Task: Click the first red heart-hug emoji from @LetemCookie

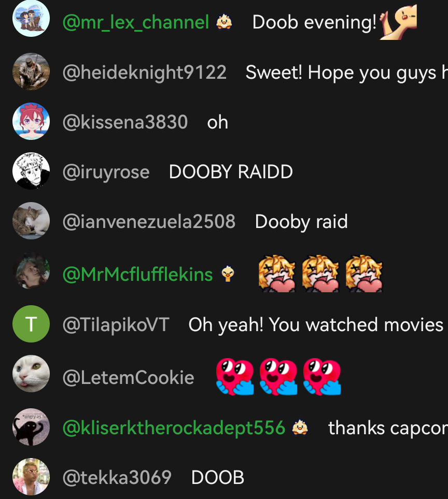Action: [x=235, y=377]
